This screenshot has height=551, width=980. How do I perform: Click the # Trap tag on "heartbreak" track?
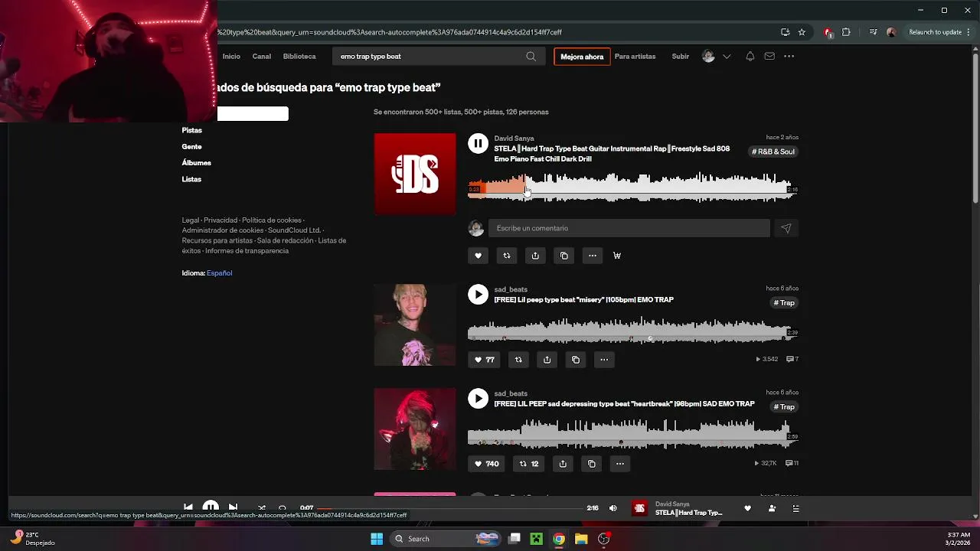pos(784,407)
